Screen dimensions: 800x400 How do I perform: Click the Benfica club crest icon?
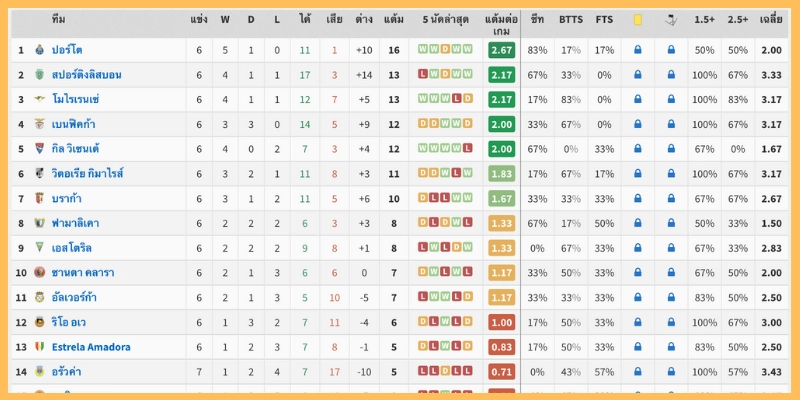tap(39, 124)
